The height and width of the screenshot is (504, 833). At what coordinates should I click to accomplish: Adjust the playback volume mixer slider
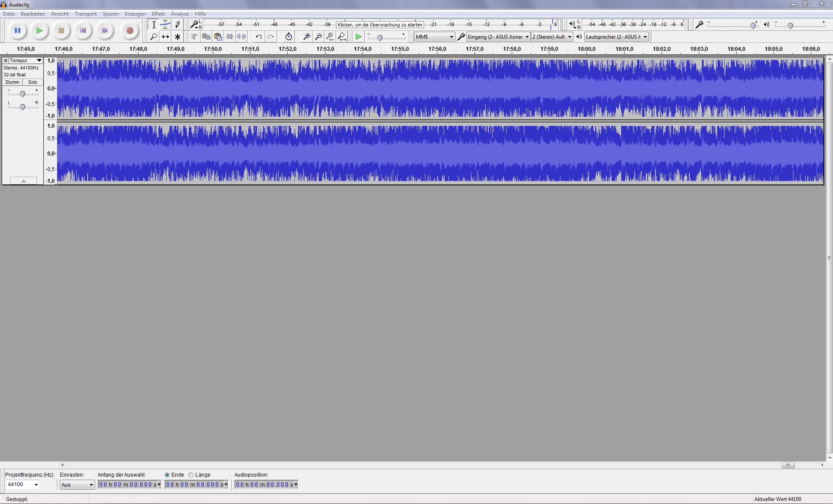(x=790, y=26)
